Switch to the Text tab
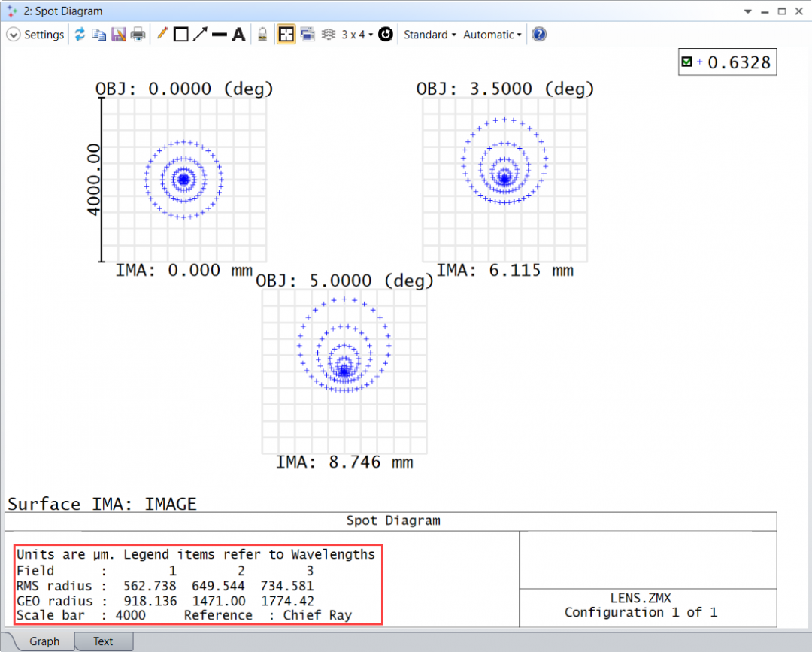812x652 pixels. [x=103, y=641]
